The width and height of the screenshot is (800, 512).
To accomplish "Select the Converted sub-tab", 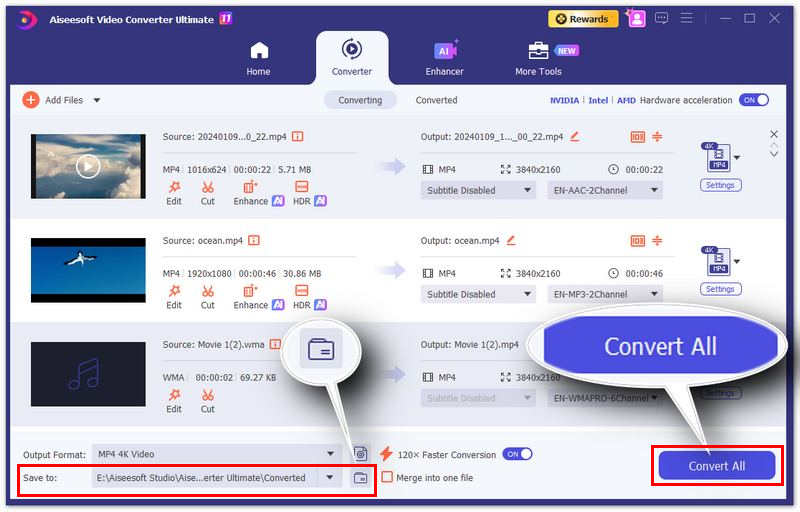I will tap(436, 100).
